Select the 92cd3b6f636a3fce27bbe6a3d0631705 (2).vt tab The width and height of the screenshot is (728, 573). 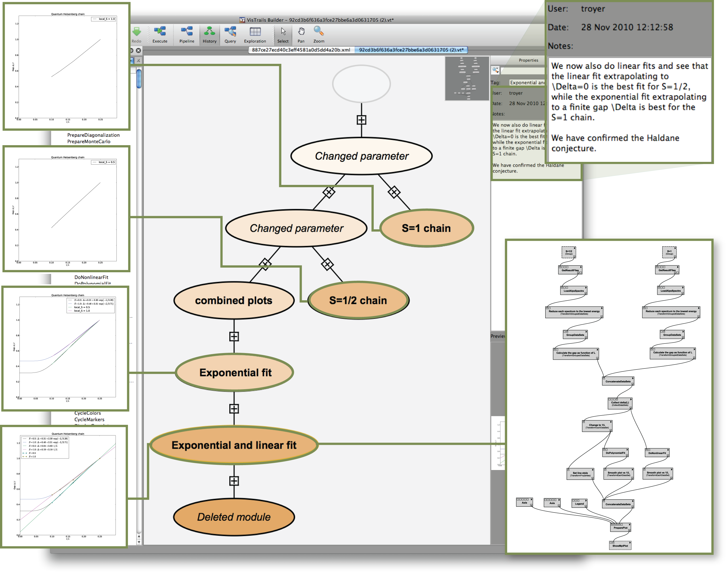point(411,50)
